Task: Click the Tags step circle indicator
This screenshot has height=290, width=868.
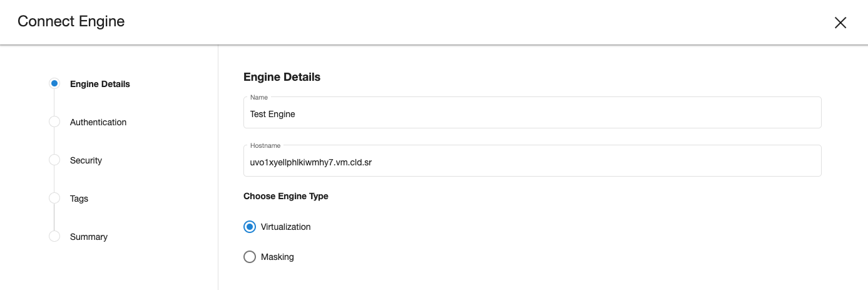Action: (54, 199)
